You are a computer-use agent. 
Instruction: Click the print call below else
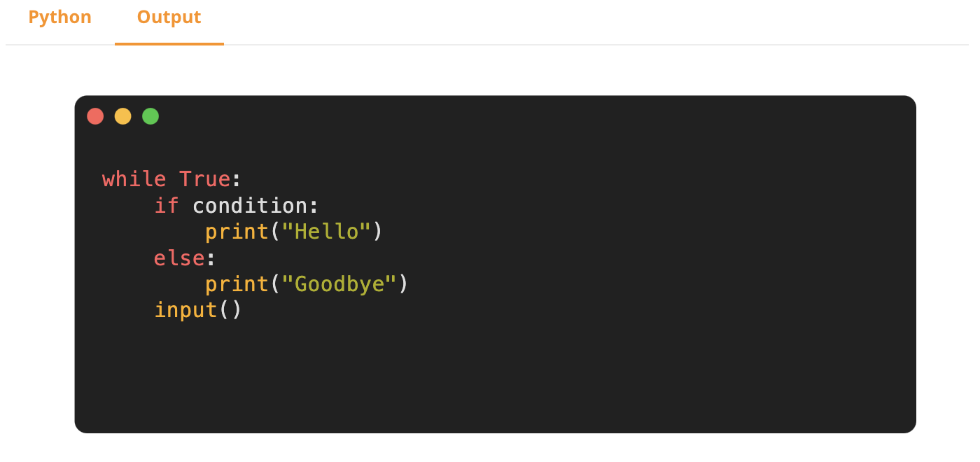tap(237, 284)
